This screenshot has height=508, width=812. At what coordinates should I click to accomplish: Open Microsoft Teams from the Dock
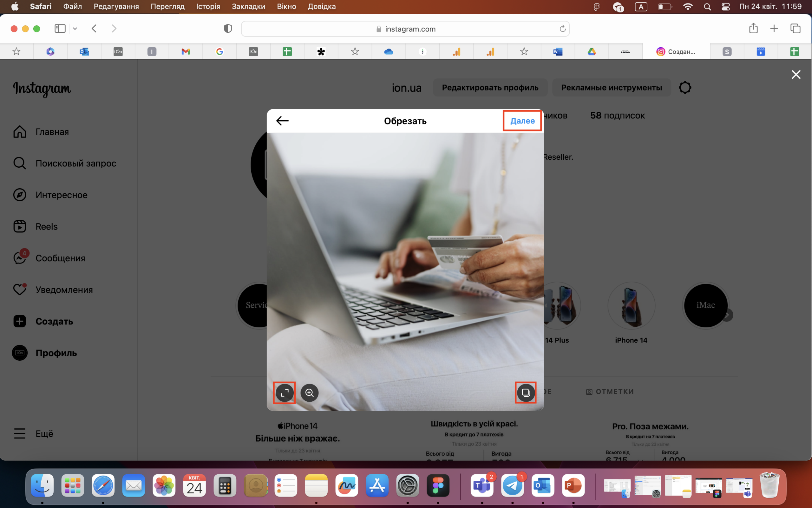click(482, 485)
